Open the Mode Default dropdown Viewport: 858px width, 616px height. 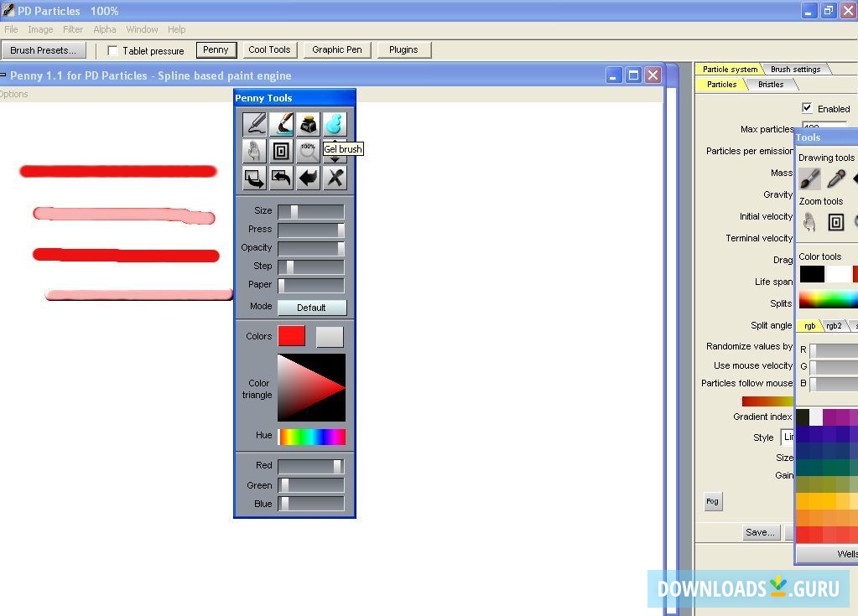(312, 308)
